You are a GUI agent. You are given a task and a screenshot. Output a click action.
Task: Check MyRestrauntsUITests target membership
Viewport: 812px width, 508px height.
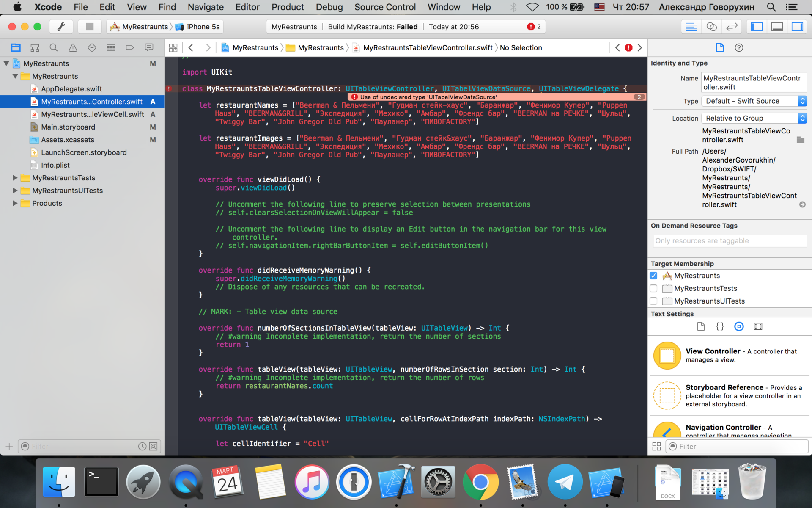[x=653, y=301]
